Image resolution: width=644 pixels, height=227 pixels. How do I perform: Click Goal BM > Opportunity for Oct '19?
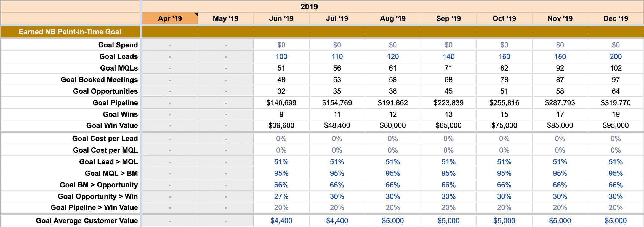(504, 185)
